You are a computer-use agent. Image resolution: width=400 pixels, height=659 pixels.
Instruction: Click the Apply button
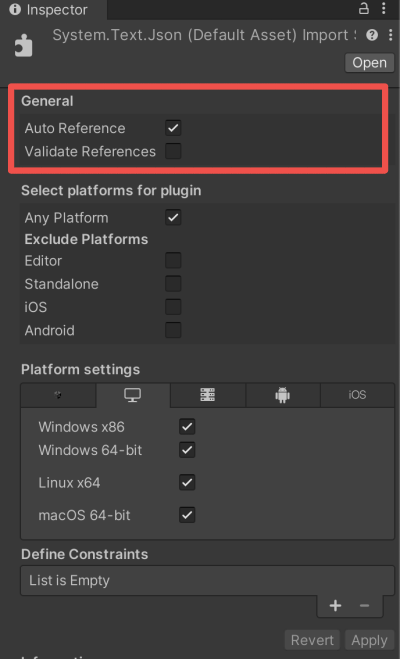tap(369, 640)
